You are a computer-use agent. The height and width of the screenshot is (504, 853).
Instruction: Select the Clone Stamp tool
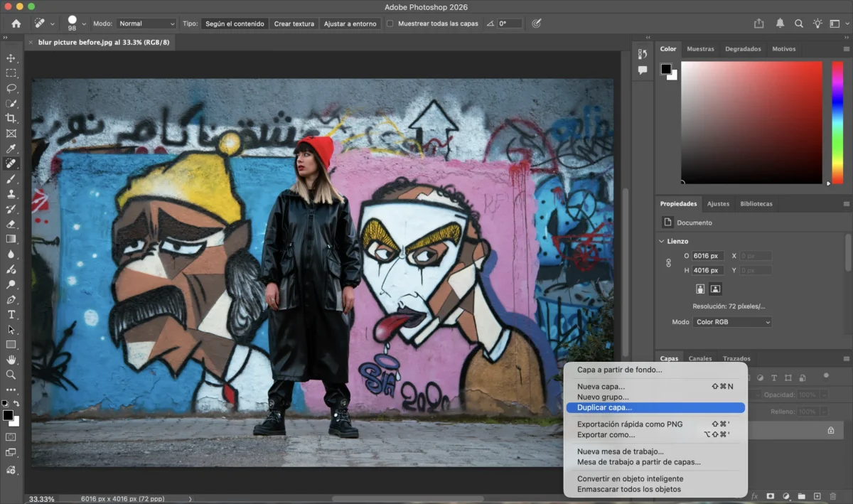click(x=11, y=193)
